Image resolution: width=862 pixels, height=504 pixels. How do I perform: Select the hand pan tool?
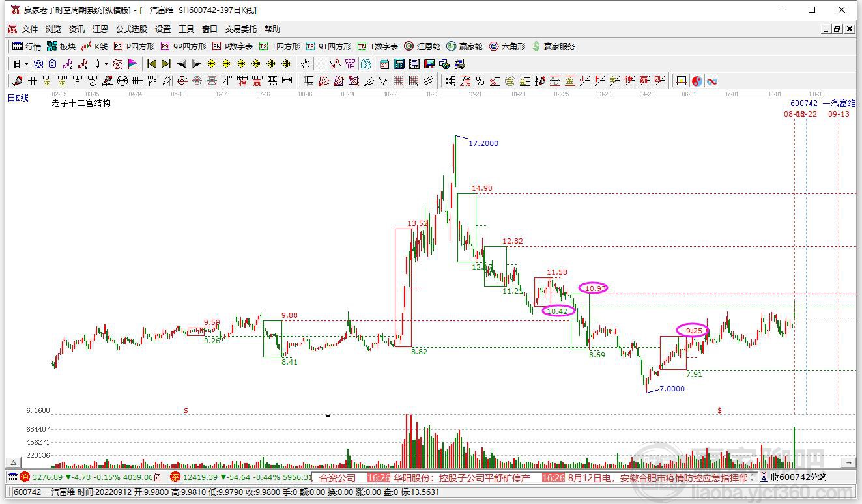coord(305,64)
